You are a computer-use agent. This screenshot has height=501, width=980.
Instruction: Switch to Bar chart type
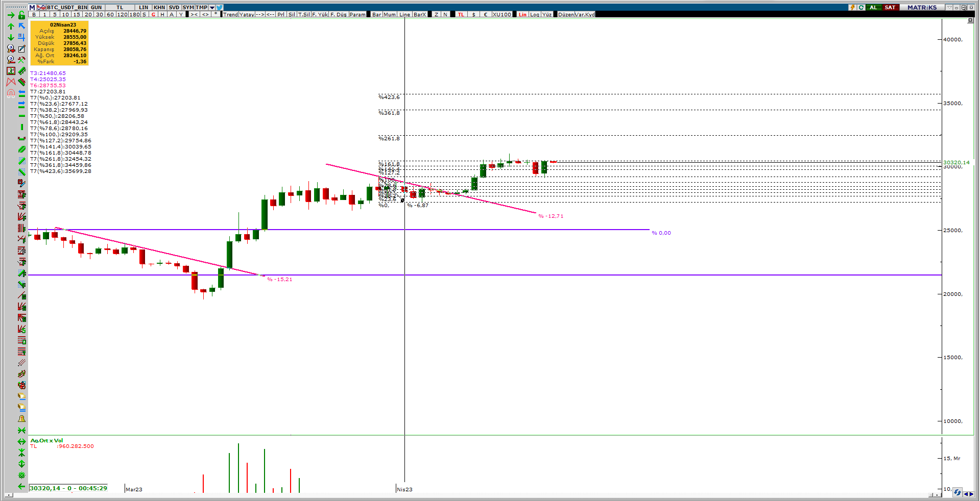tap(377, 14)
